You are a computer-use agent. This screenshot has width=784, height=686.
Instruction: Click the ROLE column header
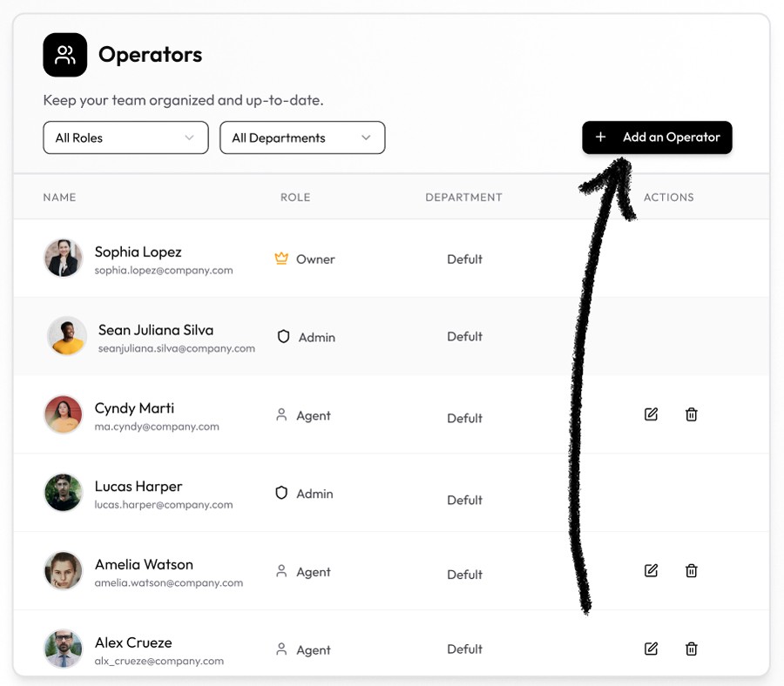tap(295, 198)
